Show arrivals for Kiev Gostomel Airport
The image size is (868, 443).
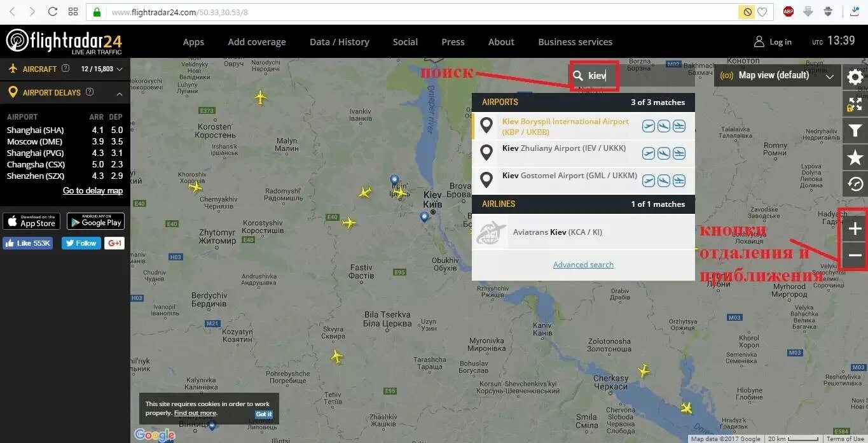tap(664, 181)
